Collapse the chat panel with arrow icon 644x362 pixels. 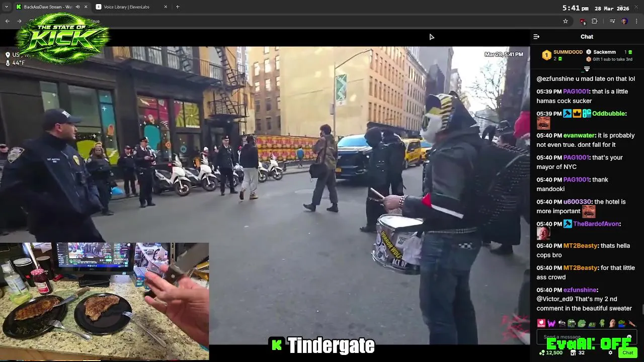(536, 37)
